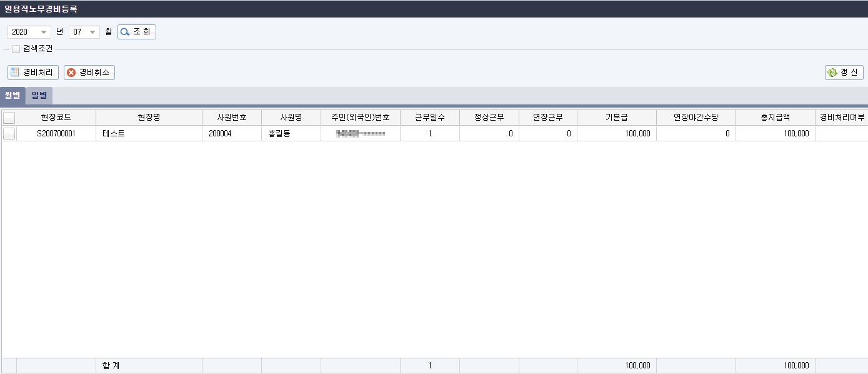This screenshot has width=868, height=374.
Task: Click the 경비처리 button
Action: 33,73
